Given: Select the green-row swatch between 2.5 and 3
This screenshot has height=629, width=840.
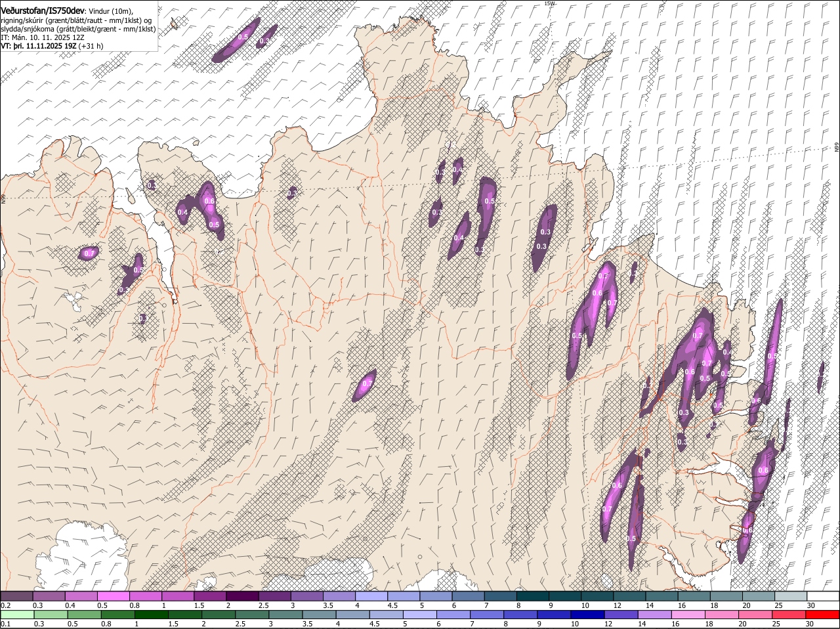Looking at the screenshot, I should pyautogui.click(x=251, y=615).
